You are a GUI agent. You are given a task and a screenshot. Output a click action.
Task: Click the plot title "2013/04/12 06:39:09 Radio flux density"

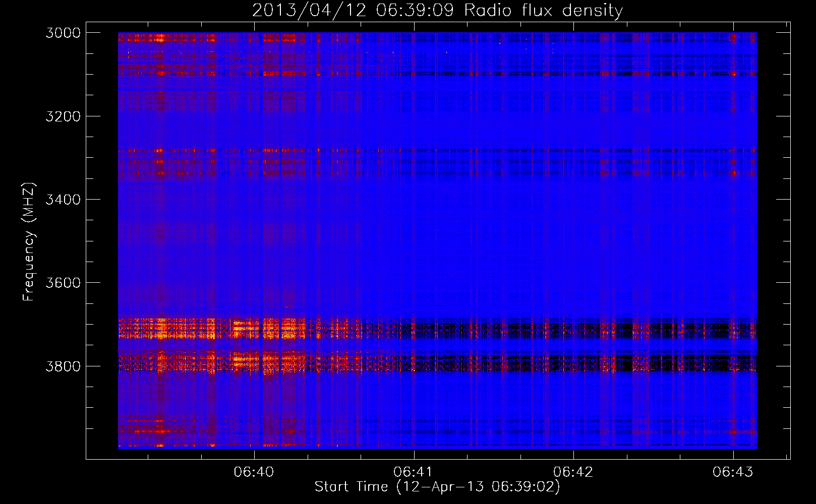[x=437, y=10]
